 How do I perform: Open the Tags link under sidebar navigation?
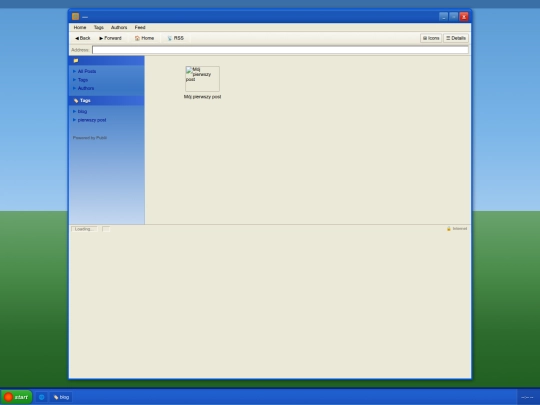click(83, 80)
